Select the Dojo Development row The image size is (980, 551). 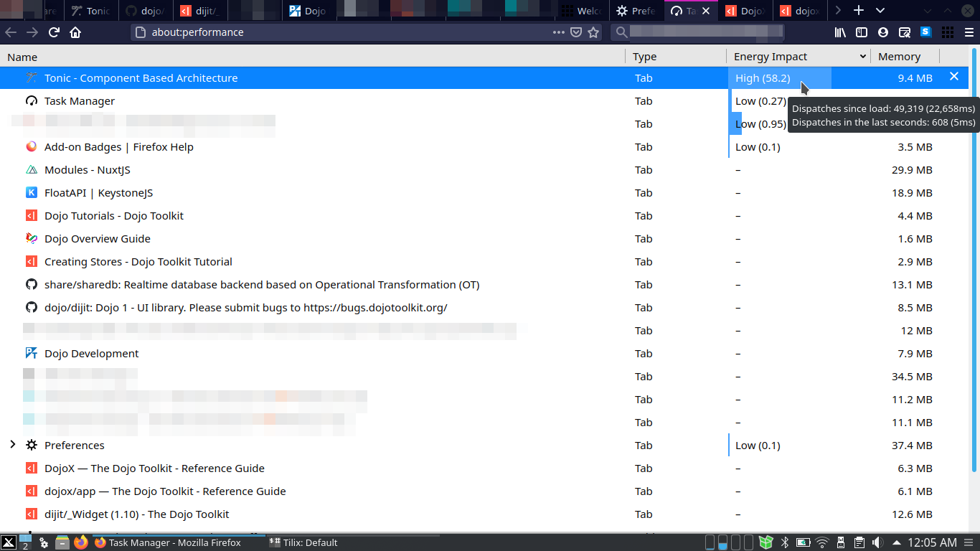coord(484,353)
